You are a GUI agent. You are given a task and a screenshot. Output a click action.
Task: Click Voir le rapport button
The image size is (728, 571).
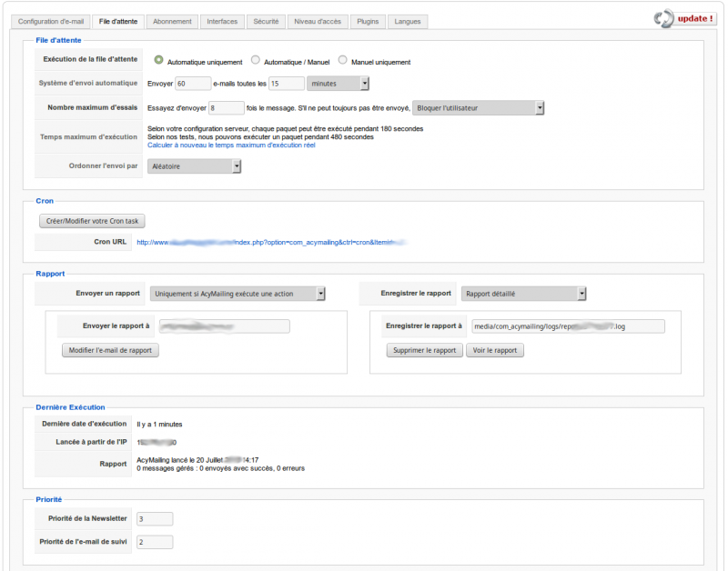(x=495, y=350)
